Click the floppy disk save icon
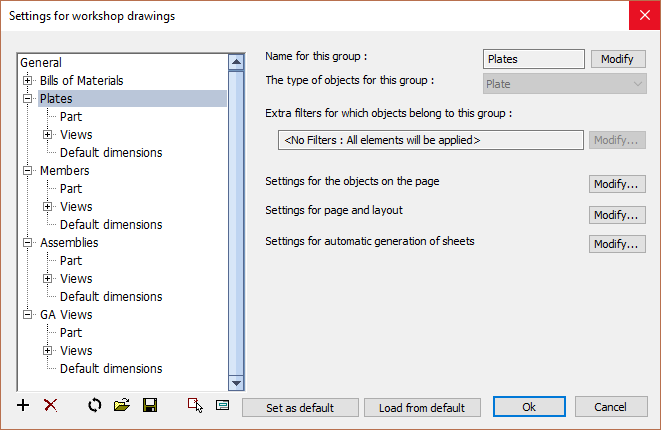This screenshot has height=430, width=661. point(150,405)
